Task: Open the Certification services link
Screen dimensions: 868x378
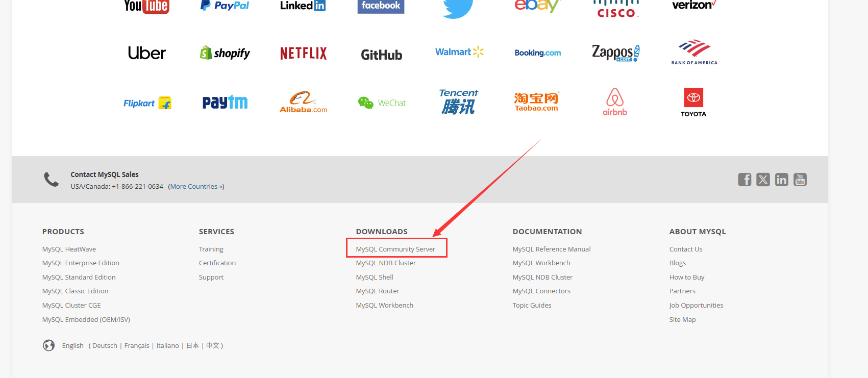Action: (x=217, y=263)
